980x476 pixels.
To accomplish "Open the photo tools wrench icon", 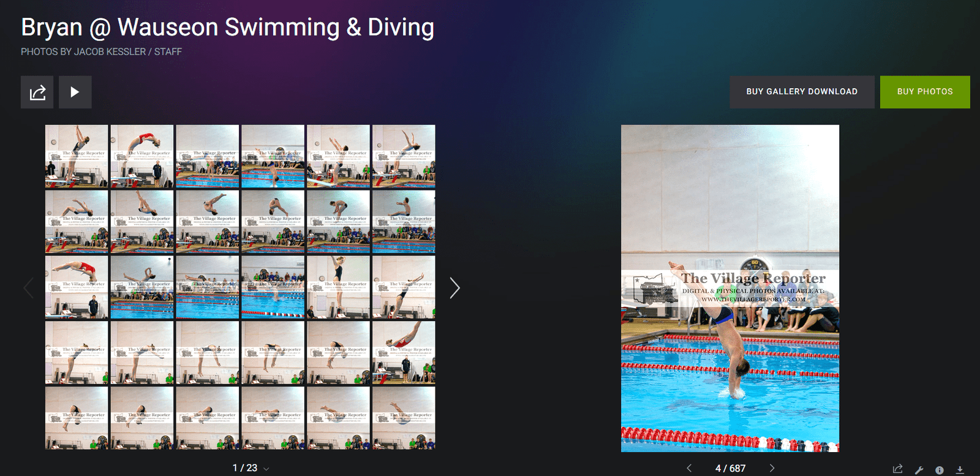I will 919,470.
